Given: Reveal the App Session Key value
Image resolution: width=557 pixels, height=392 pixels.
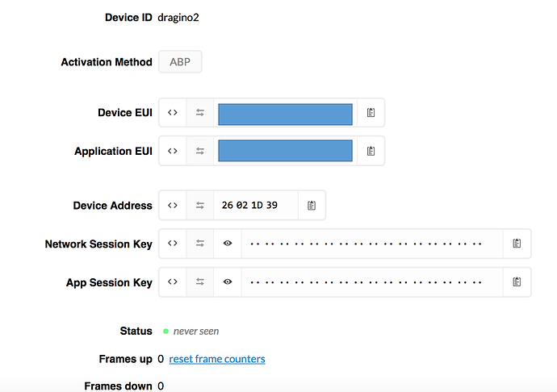Looking at the screenshot, I should coord(228,282).
